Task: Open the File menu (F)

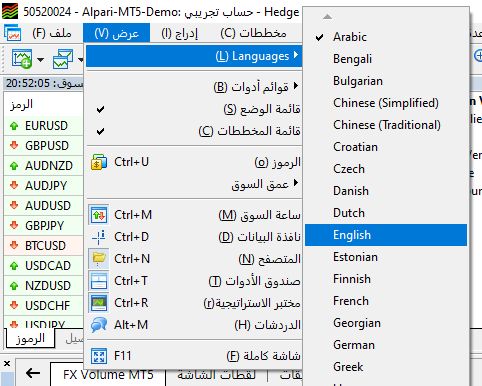Action: [x=52, y=33]
